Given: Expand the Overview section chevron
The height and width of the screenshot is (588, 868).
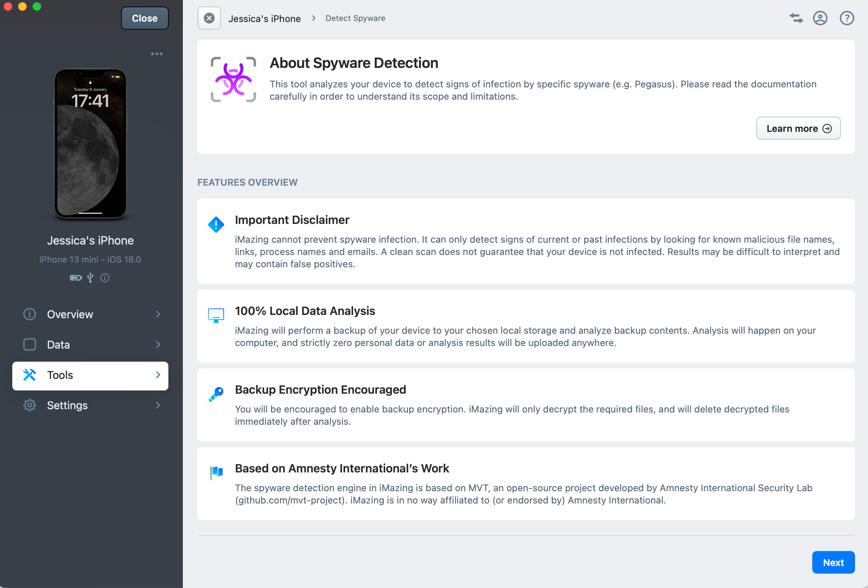Looking at the screenshot, I should (x=158, y=314).
